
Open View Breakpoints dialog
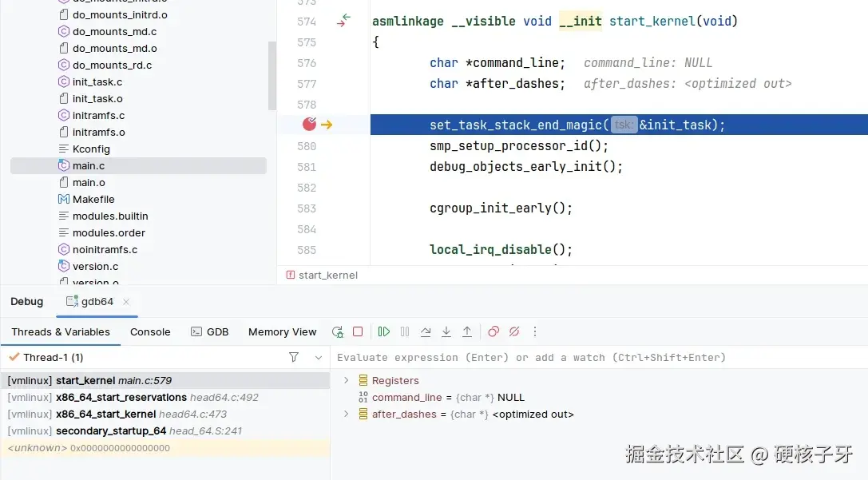coord(493,331)
